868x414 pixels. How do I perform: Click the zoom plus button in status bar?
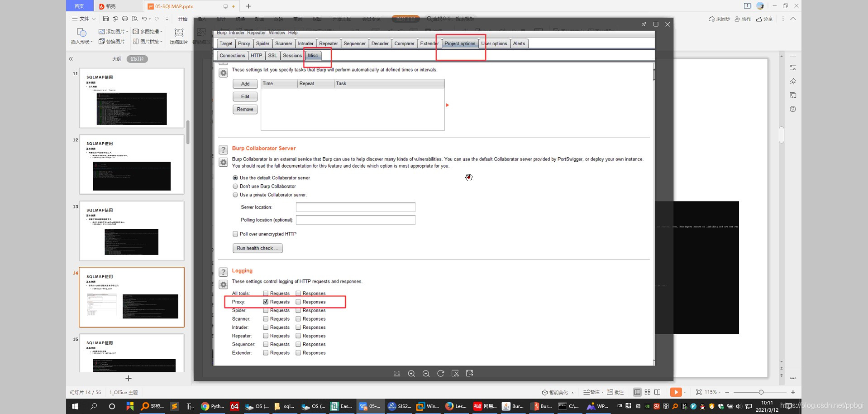(x=793, y=392)
